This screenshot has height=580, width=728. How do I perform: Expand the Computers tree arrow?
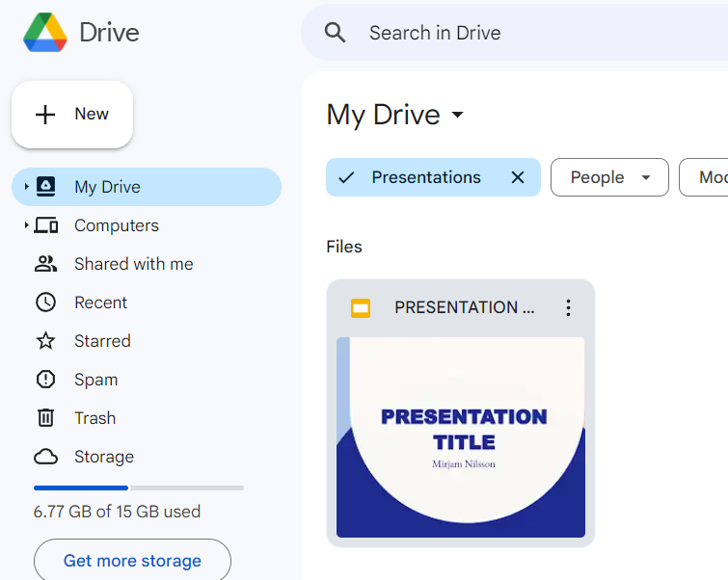point(26,225)
